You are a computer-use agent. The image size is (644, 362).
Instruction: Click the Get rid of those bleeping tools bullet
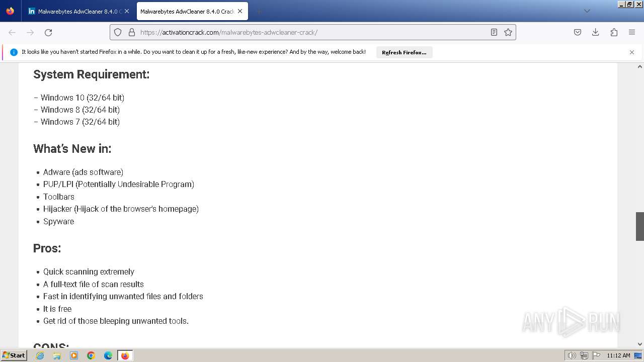pyautogui.click(x=116, y=321)
